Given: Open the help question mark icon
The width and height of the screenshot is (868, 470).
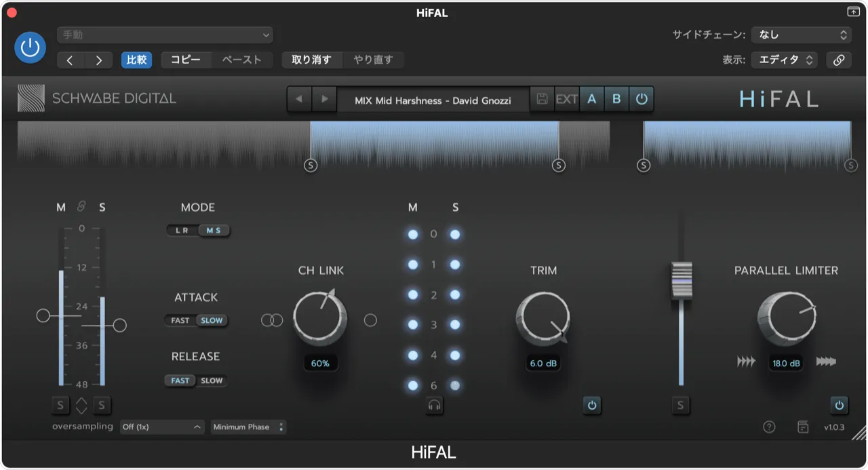Looking at the screenshot, I should [x=769, y=427].
